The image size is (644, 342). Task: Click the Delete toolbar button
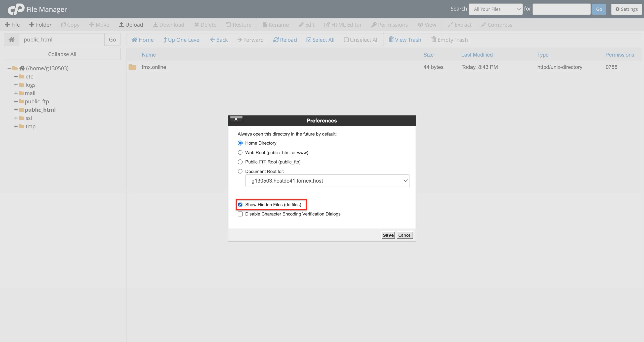(205, 25)
